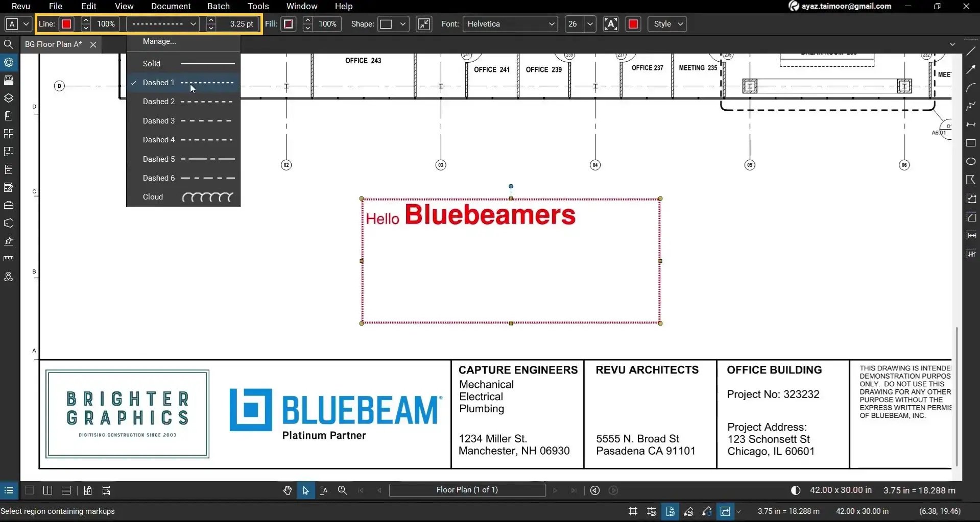Expand the Style dropdown in the properties toolbar

(x=667, y=24)
